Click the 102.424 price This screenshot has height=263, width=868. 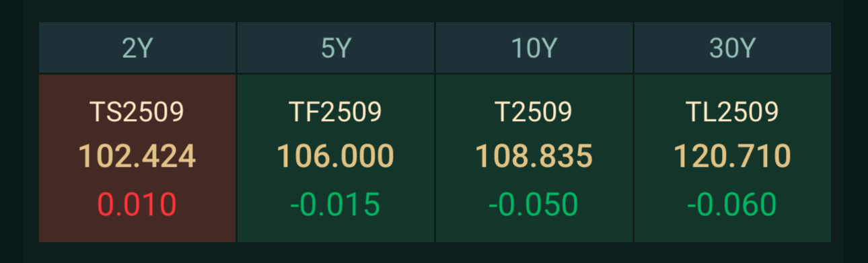click(x=137, y=157)
